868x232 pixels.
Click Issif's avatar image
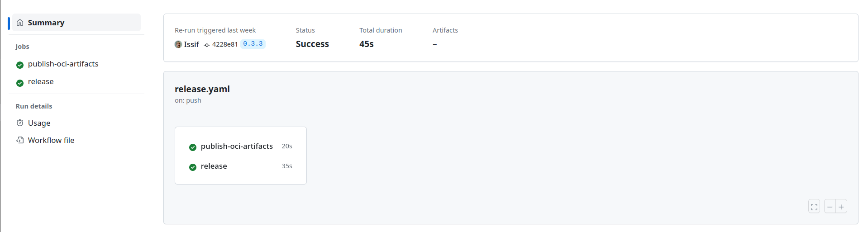tap(178, 44)
